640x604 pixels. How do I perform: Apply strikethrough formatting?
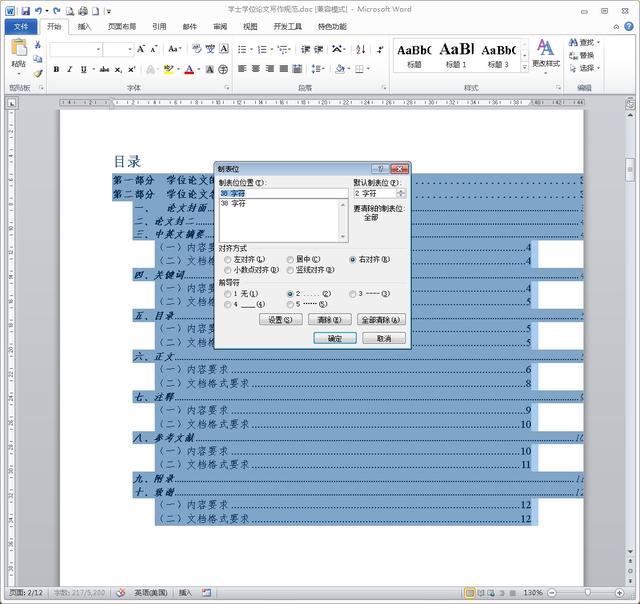point(104,69)
